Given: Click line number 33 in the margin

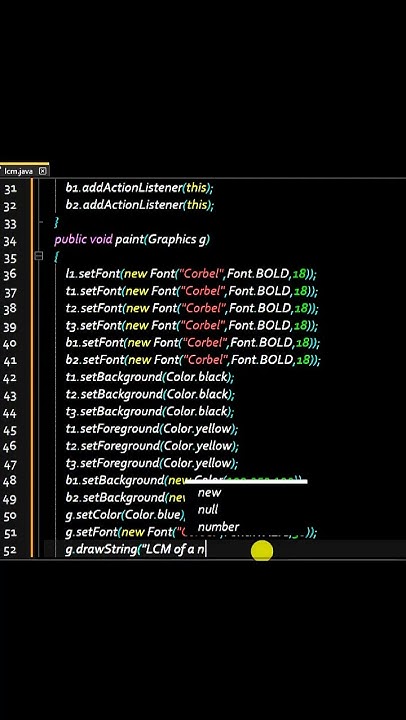Looking at the screenshot, I should (10, 224).
